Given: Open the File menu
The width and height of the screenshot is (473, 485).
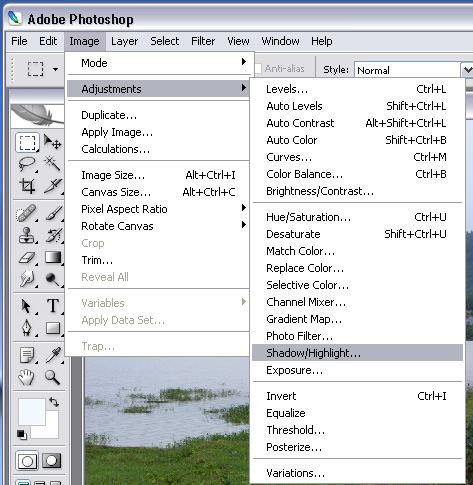Looking at the screenshot, I should [x=19, y=41].
